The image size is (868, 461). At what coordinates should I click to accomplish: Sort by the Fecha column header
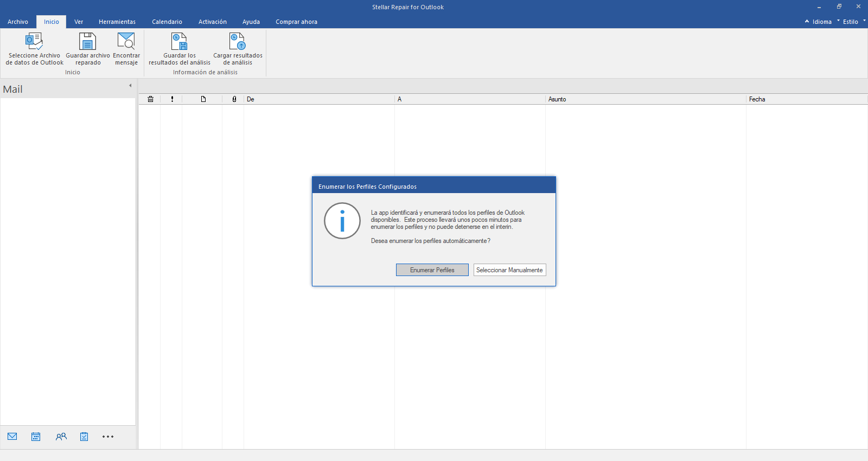point(807,99)
